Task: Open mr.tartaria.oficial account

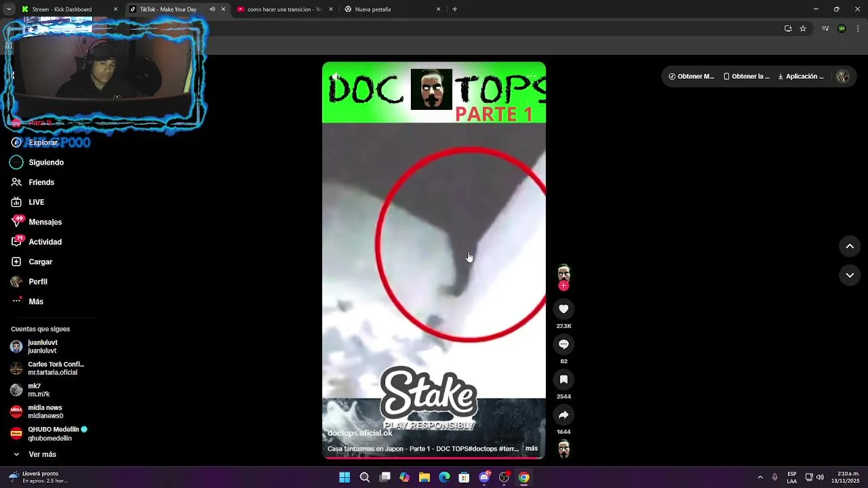Action: [x=47, y=368]
